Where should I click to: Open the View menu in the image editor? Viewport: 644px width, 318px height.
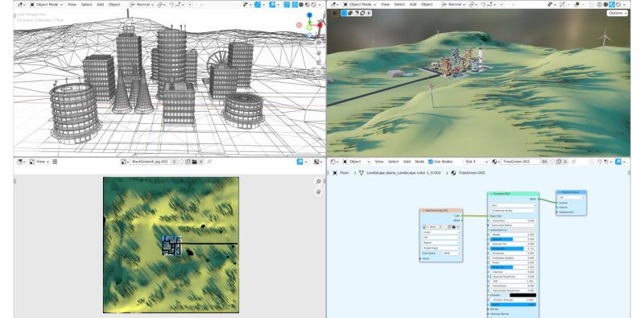tap(40, 162)
